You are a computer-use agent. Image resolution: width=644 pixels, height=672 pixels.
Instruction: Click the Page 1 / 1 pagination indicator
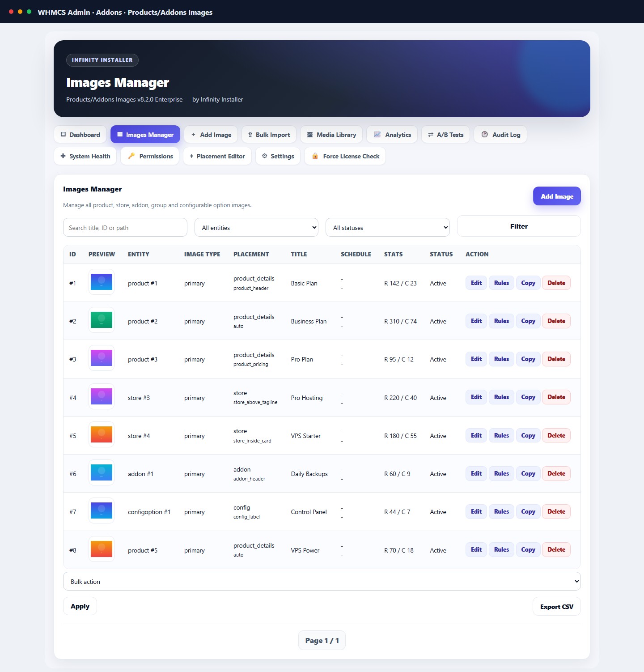pyautogui.click(x=322, y=641)
